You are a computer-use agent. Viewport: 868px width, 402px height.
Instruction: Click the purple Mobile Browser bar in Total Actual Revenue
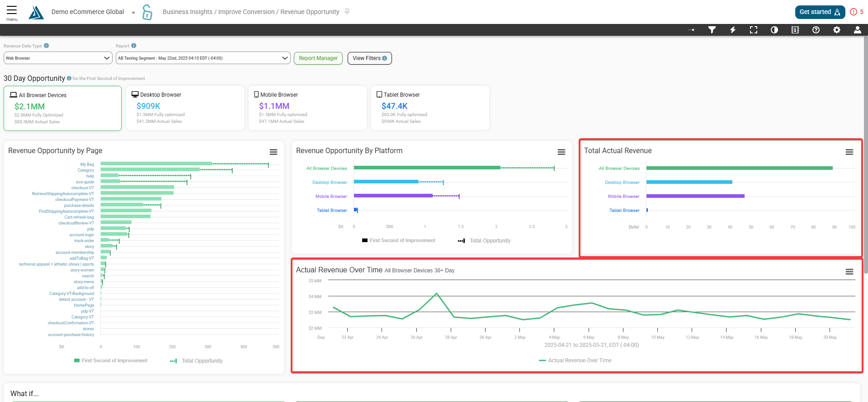pyautogui.click(x=695, y=196)
